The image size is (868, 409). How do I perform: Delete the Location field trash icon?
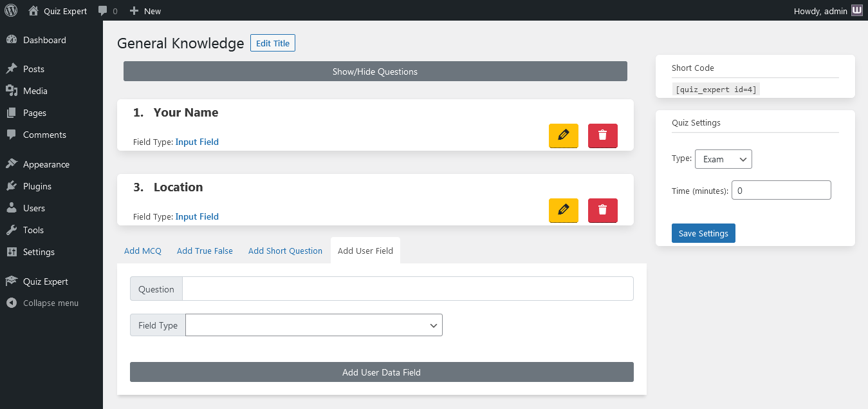click(x=603, y=210)
